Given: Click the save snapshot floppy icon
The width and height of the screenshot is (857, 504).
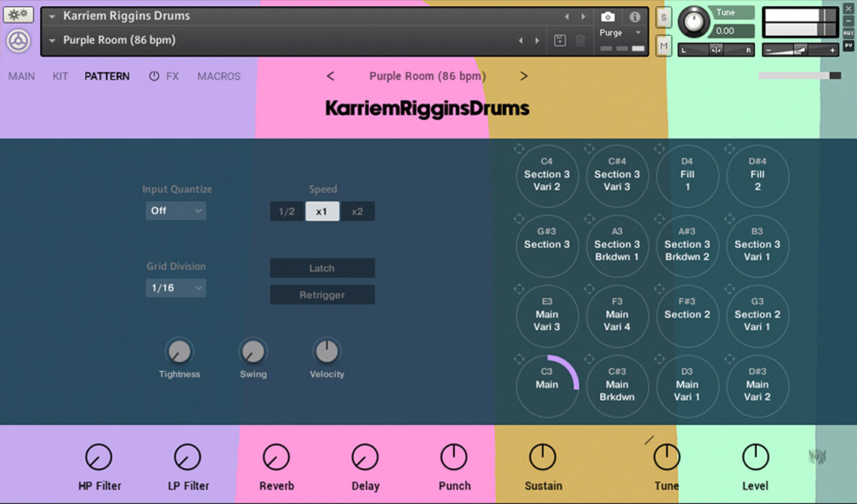Looking at the screenshot, I should pyautogui.click(x=559, y=41).
